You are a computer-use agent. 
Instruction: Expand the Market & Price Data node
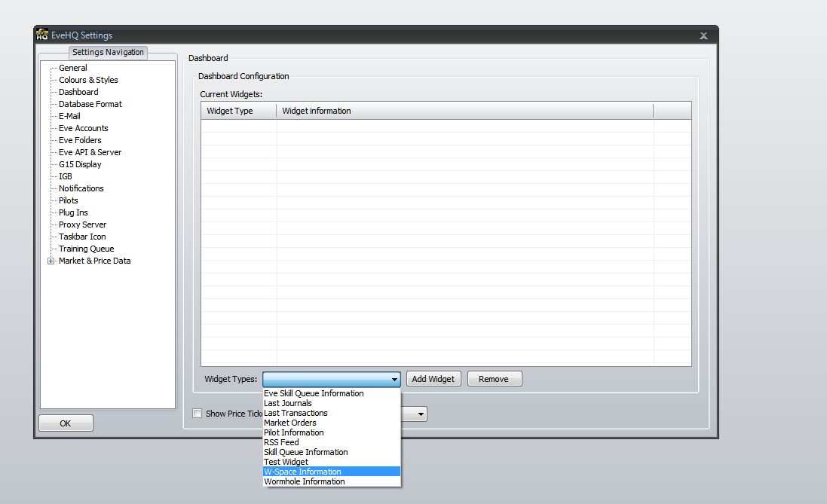(x=51, y=261)
